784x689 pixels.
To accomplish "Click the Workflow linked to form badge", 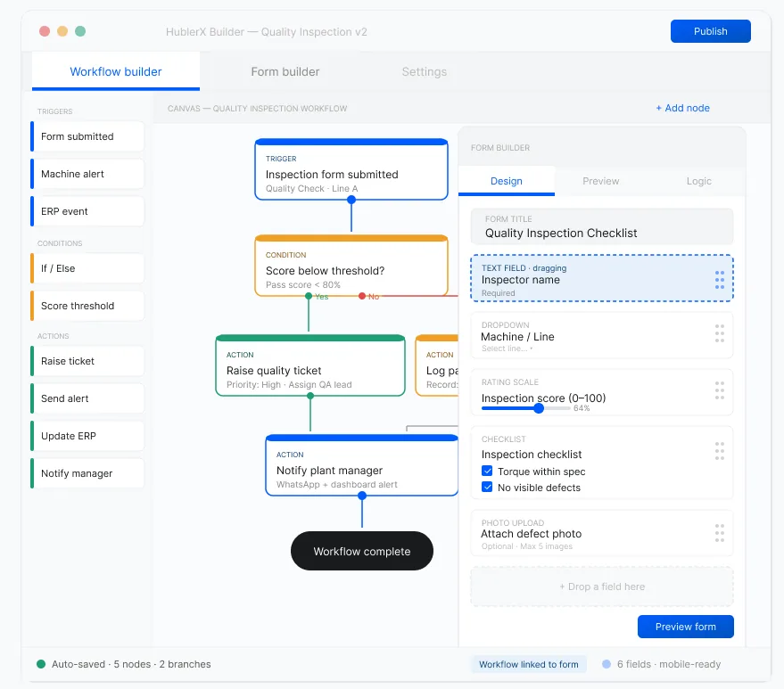I will (x=529, y=664).
